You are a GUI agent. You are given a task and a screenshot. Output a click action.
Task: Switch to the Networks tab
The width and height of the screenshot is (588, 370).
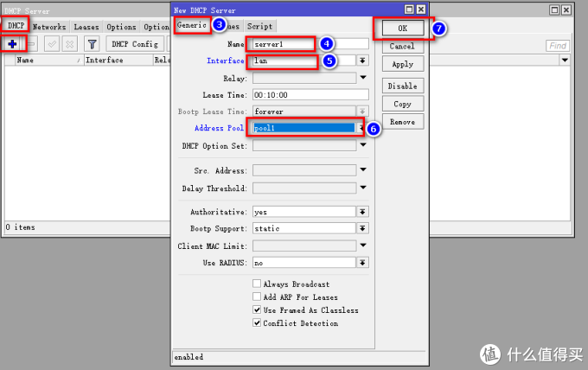49,27
